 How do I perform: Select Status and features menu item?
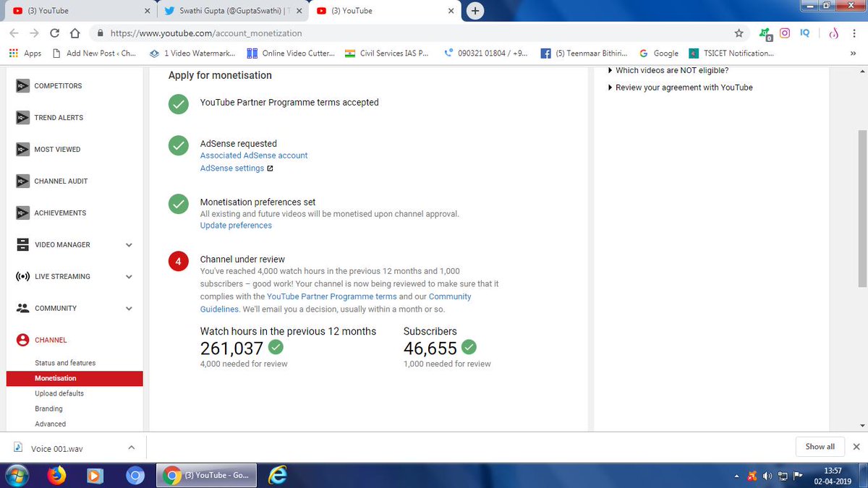pyautogui.click(x=65, y=363)
